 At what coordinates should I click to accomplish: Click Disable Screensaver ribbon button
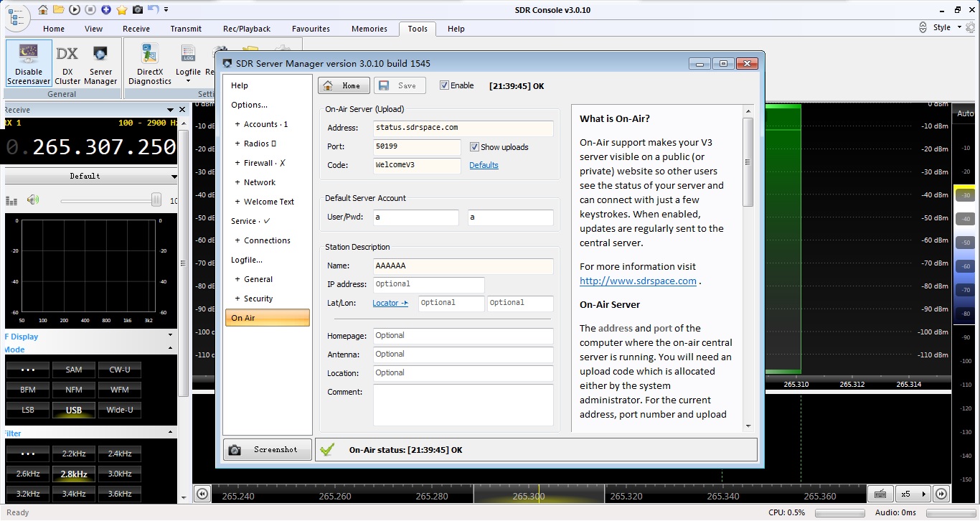(x=29, y=64)
